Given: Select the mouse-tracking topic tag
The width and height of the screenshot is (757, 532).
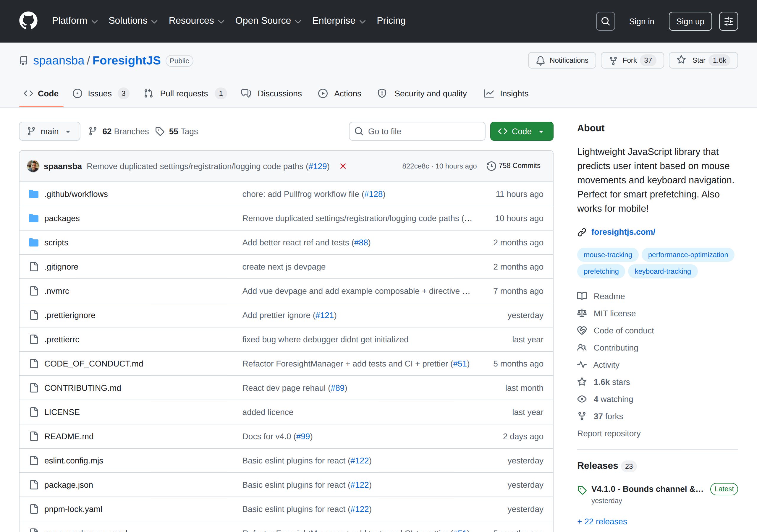Looking at the screenshot, I should (x=608, y=255).
